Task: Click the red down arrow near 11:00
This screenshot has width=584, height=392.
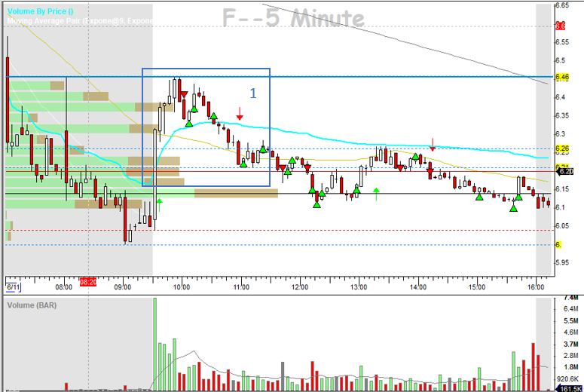Action: click(239, 114)
